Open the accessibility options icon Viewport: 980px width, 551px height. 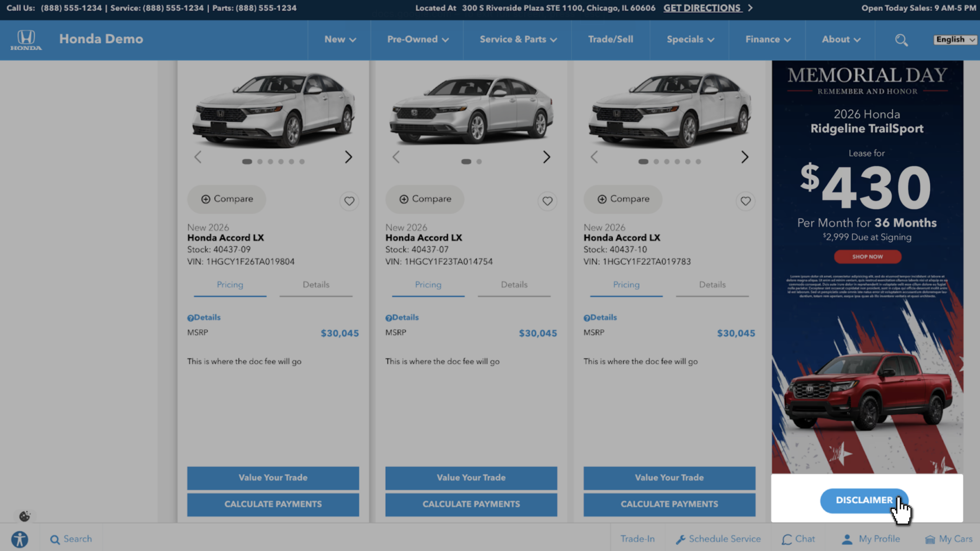(20, 540)
